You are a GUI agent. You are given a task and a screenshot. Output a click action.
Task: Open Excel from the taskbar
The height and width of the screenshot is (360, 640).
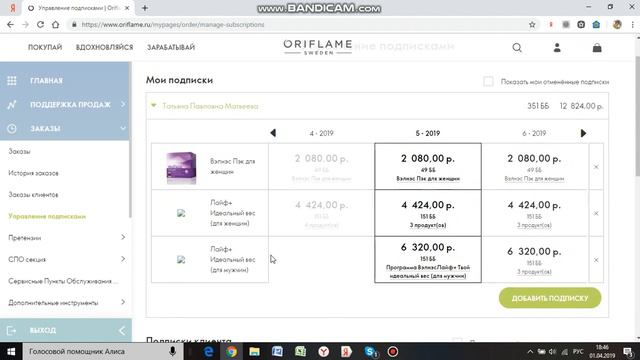[300, 351]
